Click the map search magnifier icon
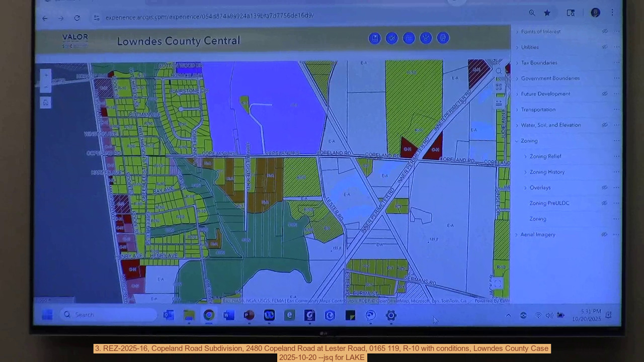 pyautogui.click(x=499, y=71)
